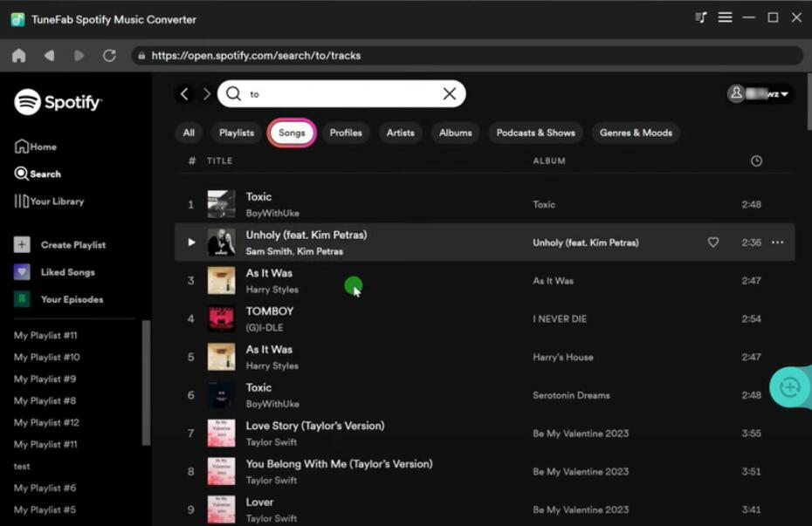Viewport: 812px width, 526px height.
Task: Open the BoyWithUke artist link under track 1
Action: click(272, 213)
